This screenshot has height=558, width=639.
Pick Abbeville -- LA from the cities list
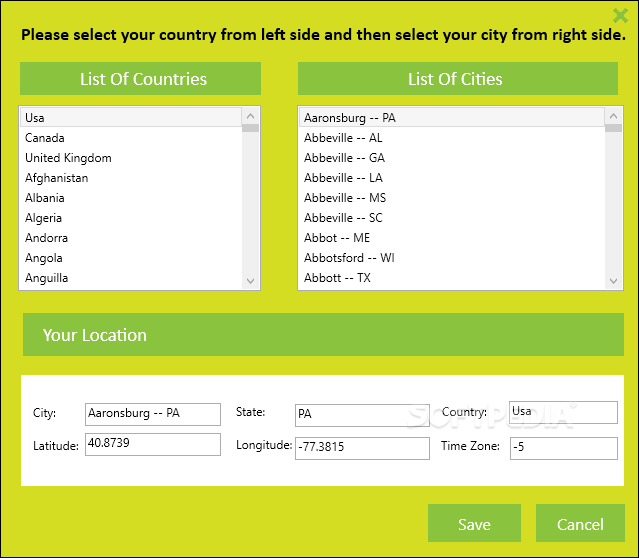tap(452, 178)
